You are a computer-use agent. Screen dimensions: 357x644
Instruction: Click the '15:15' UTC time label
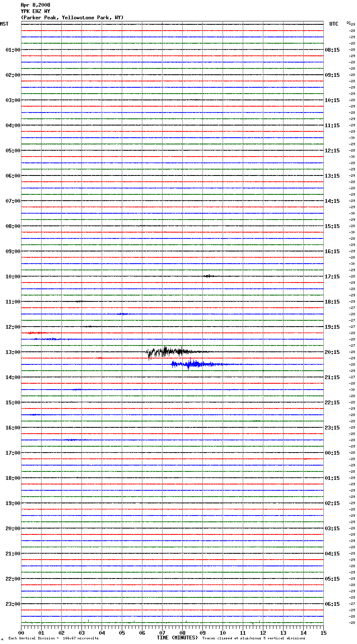tap(332, 226)
